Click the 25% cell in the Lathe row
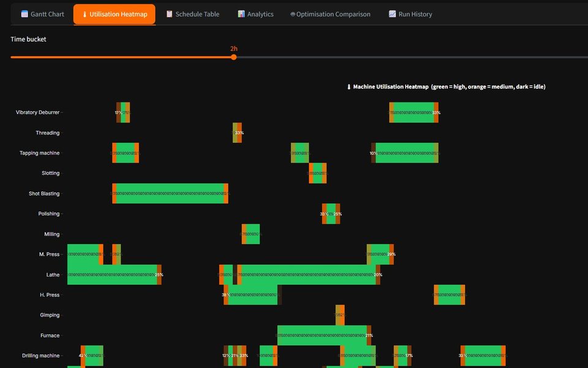The image size is (588, 368). pyautogui.click(x=159, y=275)
